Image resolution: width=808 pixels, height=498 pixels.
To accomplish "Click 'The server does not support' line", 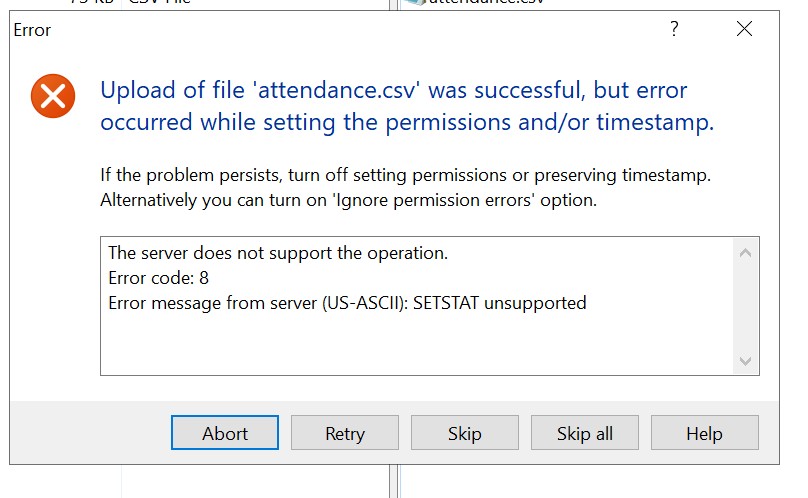I will click(x=278, y=253).
